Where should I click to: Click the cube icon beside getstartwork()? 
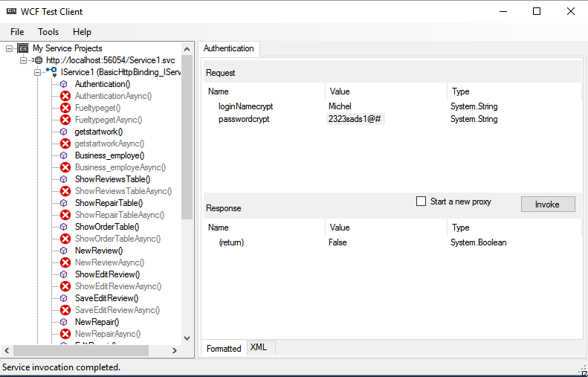[x=64, y=132]
